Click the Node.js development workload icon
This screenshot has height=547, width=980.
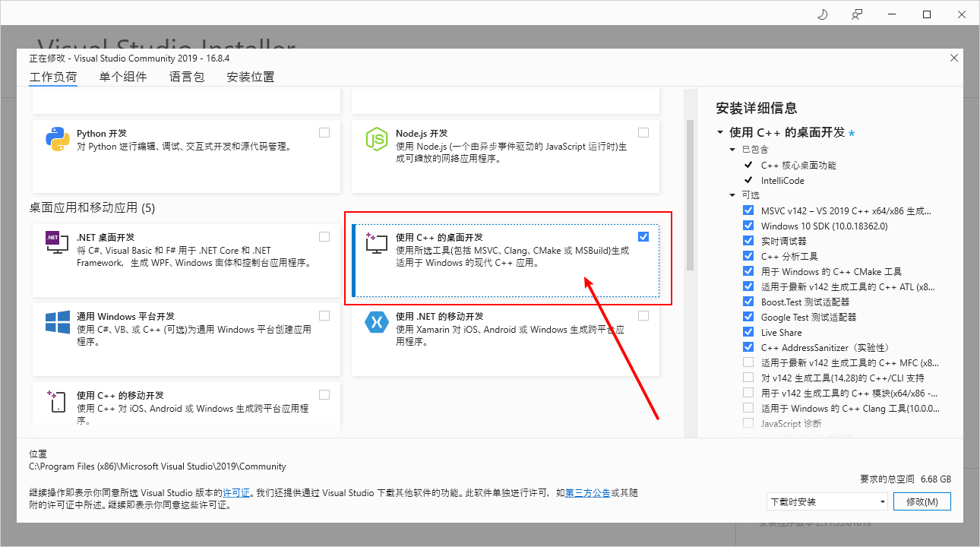coord(377,139)
